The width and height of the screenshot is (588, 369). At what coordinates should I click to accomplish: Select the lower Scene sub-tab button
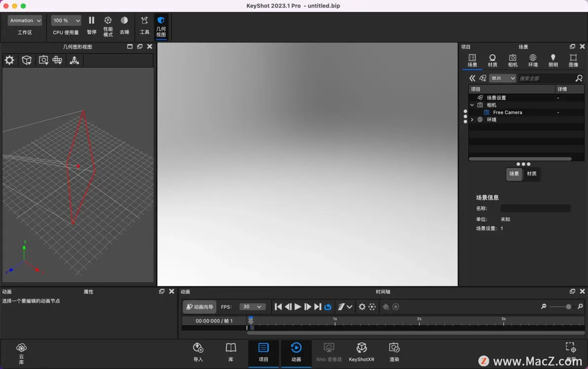tap(514, 174)
